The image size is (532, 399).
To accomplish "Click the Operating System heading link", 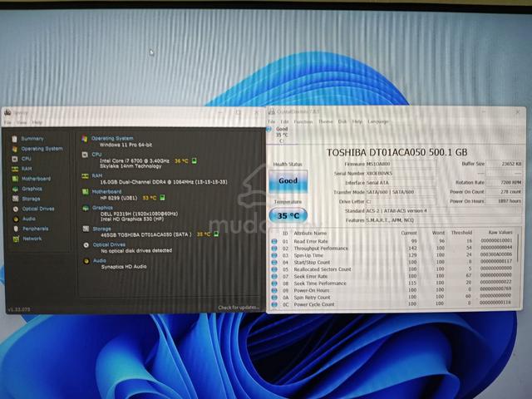I will pyautogui.click(x=112, y=139).
